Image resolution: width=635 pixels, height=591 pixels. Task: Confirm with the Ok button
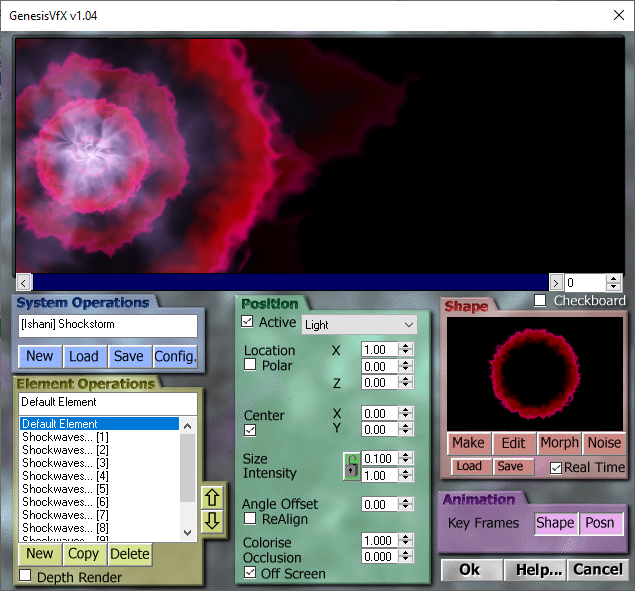coord(471,570)
